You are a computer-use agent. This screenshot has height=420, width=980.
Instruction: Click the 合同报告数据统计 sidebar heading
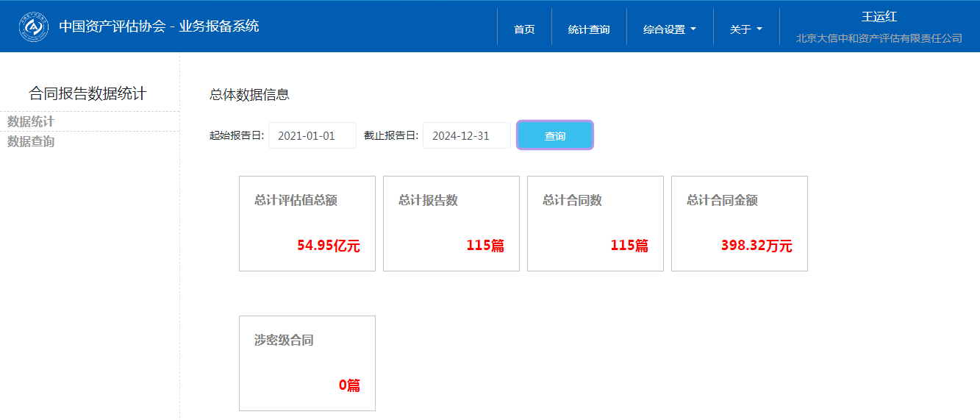(87, 93)
